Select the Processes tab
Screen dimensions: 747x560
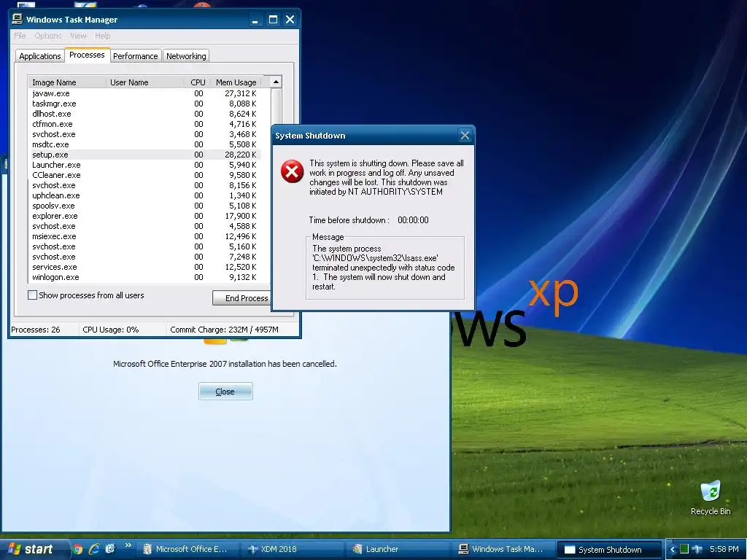(x=88, y=55)
